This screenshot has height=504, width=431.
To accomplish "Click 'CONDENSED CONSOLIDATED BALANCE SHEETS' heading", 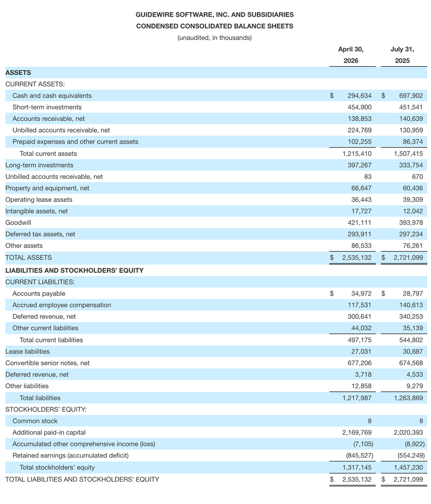I will click(x=215, y=26).
